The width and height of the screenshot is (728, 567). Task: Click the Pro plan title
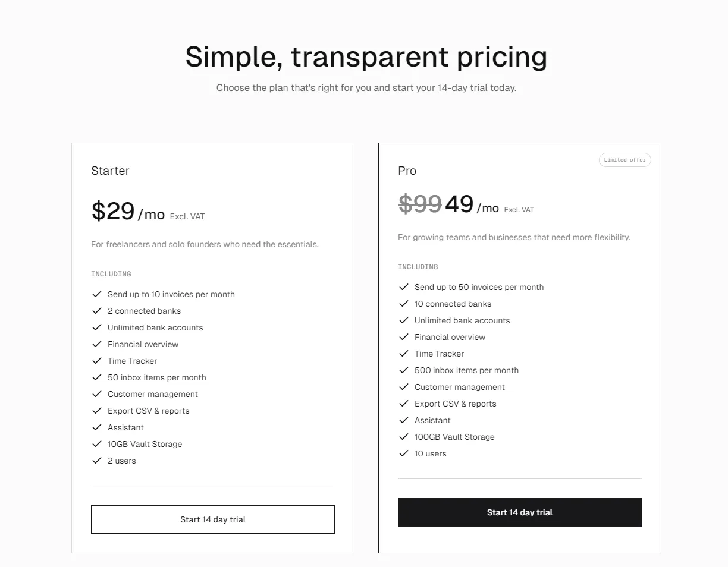click(407, 171)
